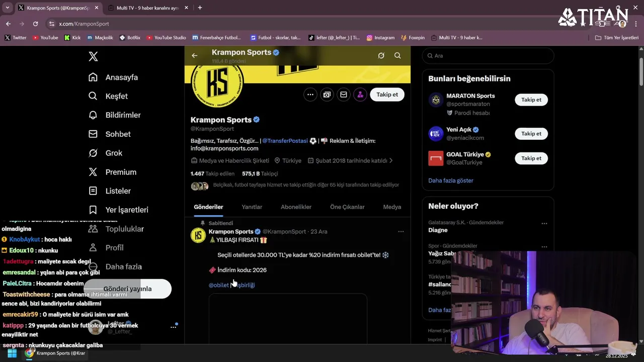Open Topluluklar communities
The height and width of the screenshot is (362, 644).
coord(116,229)
